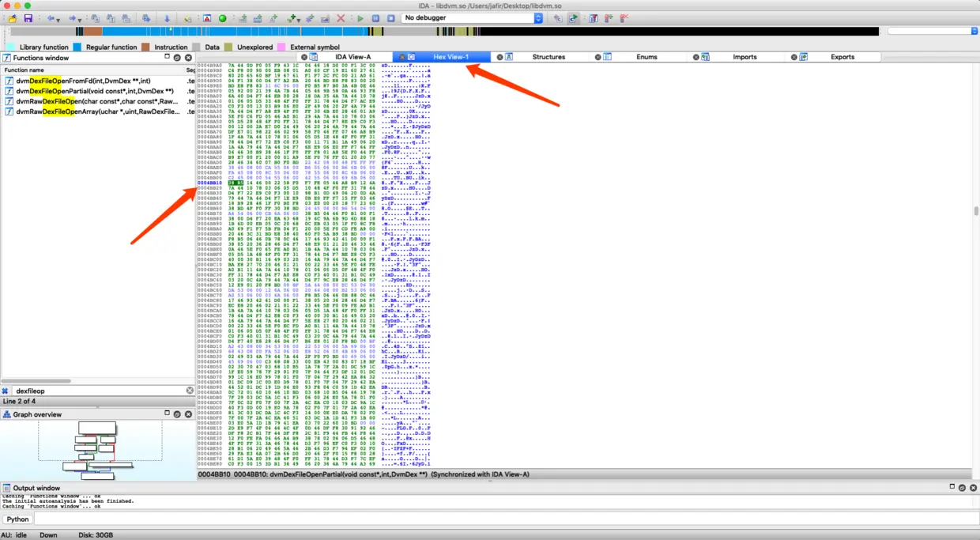Click the save database floppy icon
Image resolution: width=980 pixels, height=540 pixels.
(28, 17)
